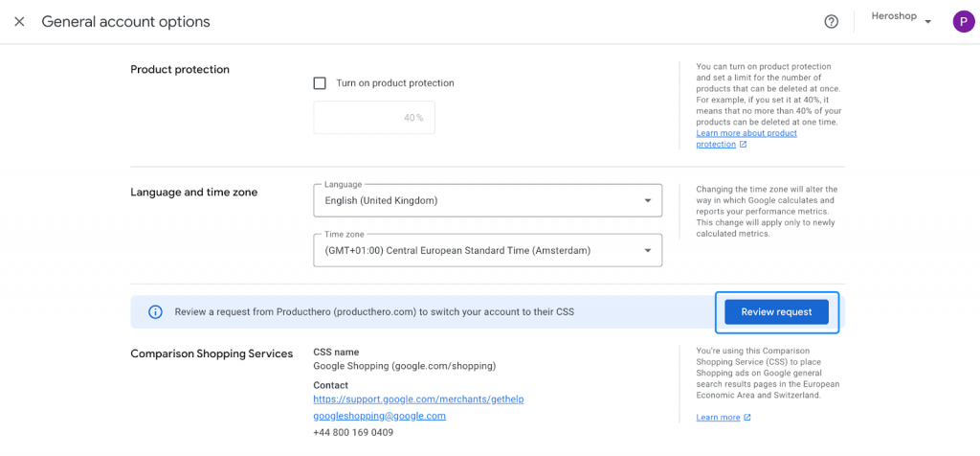Click external icon beside CSS Learn more

[x=747, y=418]
